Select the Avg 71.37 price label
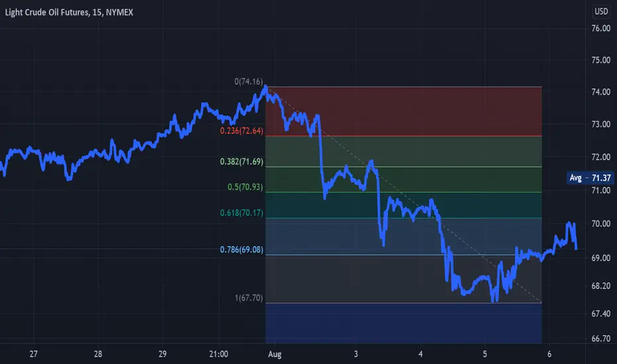The image size is (617, 364). pos(591,178)
